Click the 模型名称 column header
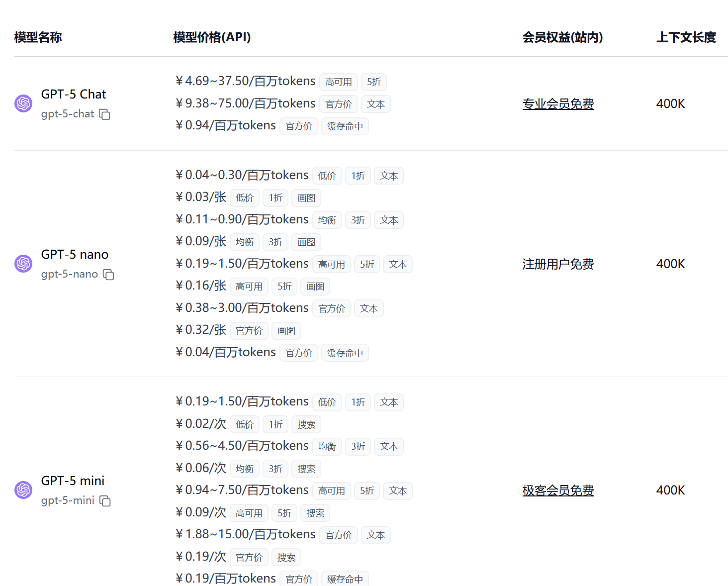 pyautogui.click(x=38, y=37)
